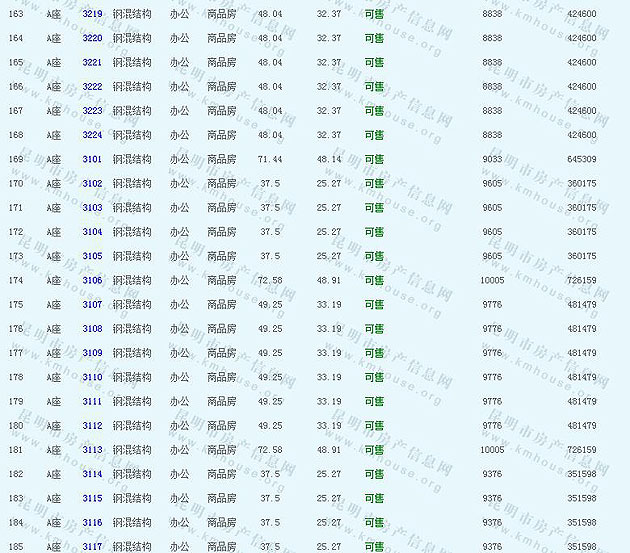
Task: Open unit 3102 link
Action: pos(92,184)
